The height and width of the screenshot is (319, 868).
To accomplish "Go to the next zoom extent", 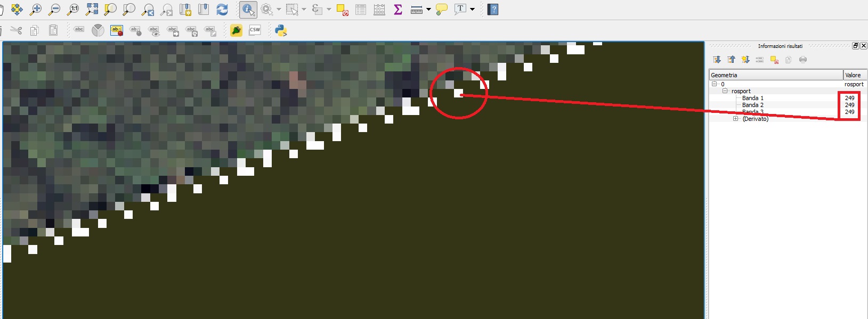I will coord(166,9).
